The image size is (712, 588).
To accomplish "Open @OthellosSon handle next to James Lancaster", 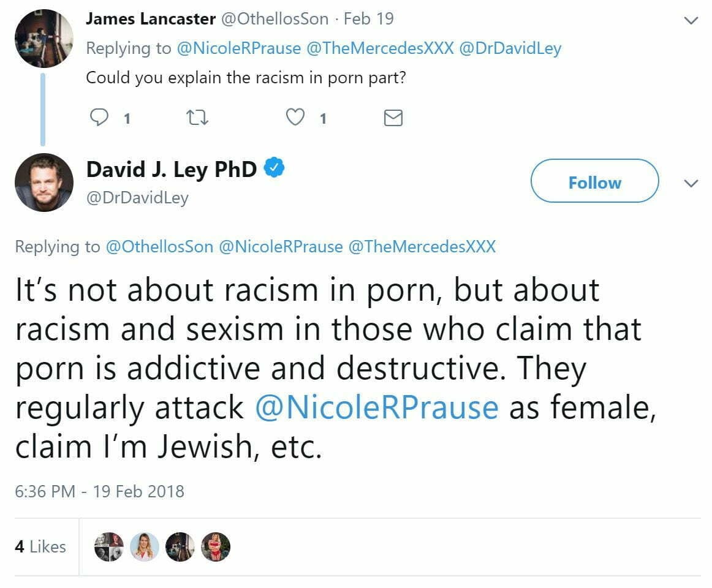I will coord(275,19).
